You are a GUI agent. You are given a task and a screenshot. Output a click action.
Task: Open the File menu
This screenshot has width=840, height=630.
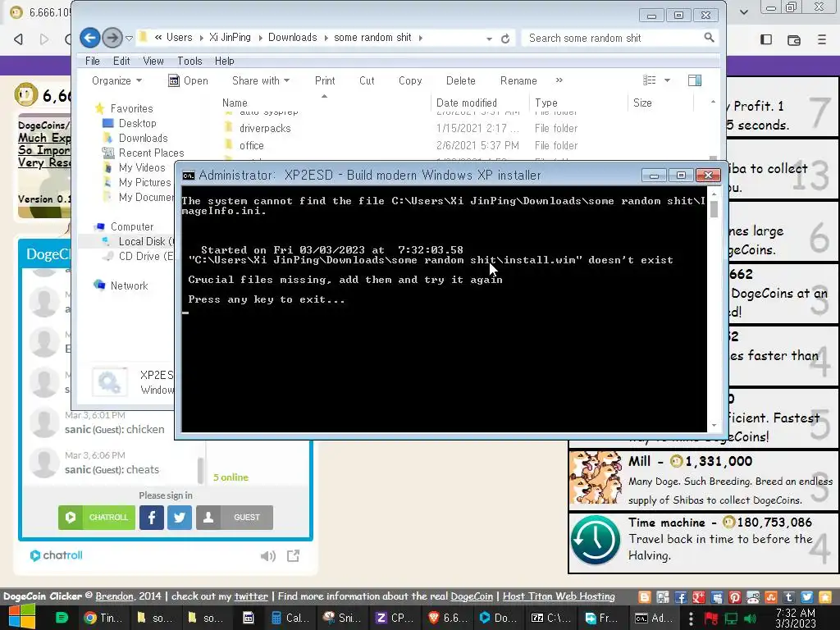click(93, 61)
